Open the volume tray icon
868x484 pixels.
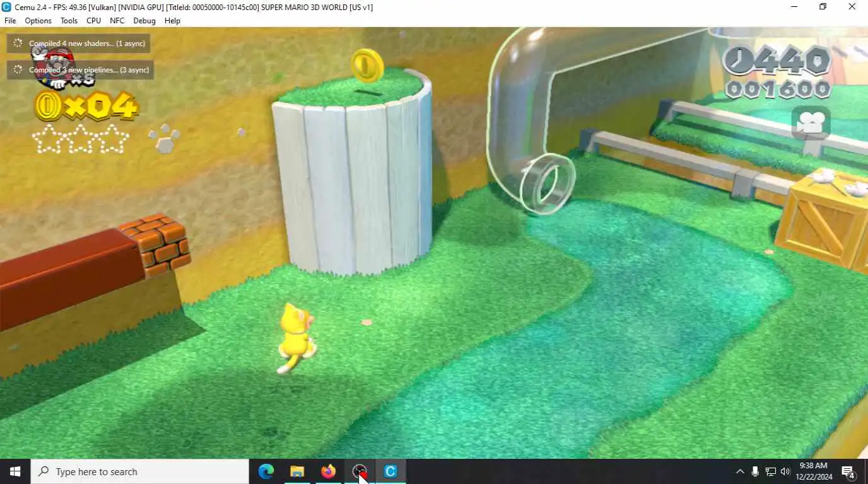(x=785, y=471)
